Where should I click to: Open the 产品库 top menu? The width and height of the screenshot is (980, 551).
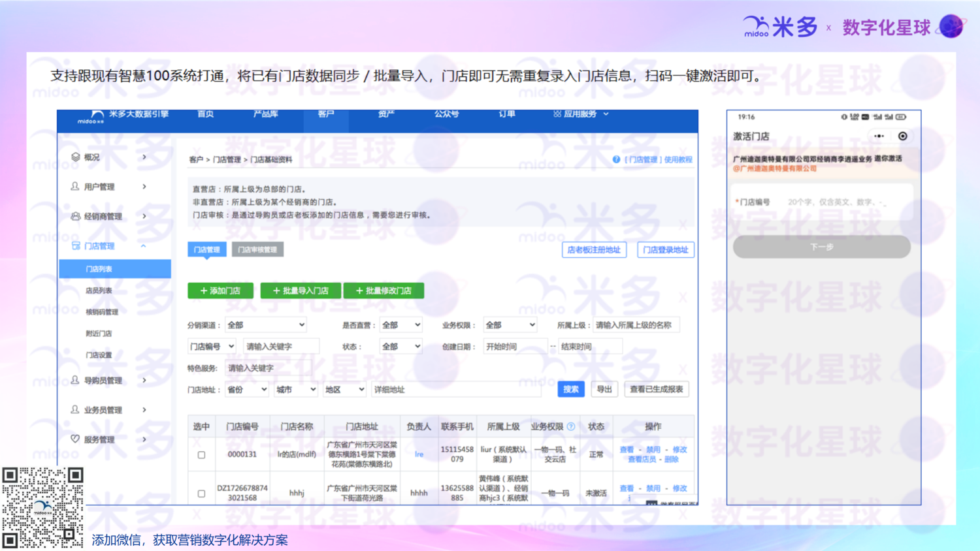(x=265, y=114)
